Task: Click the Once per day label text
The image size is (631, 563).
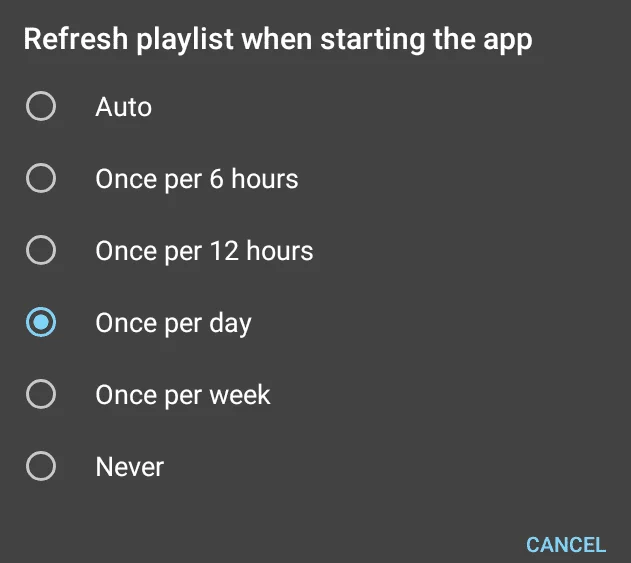Action: tap(173, 324)
